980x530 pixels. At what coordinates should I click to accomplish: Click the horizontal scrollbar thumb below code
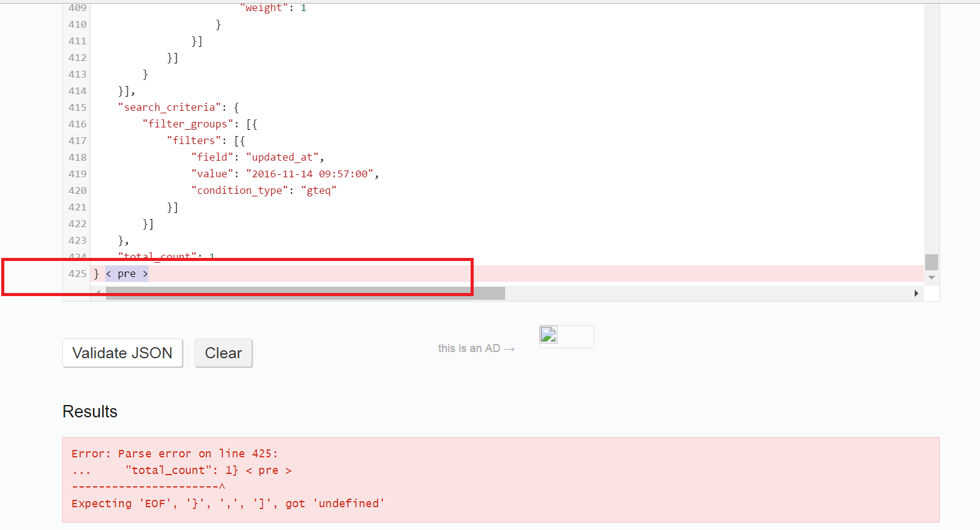click(x=305, y=294)
